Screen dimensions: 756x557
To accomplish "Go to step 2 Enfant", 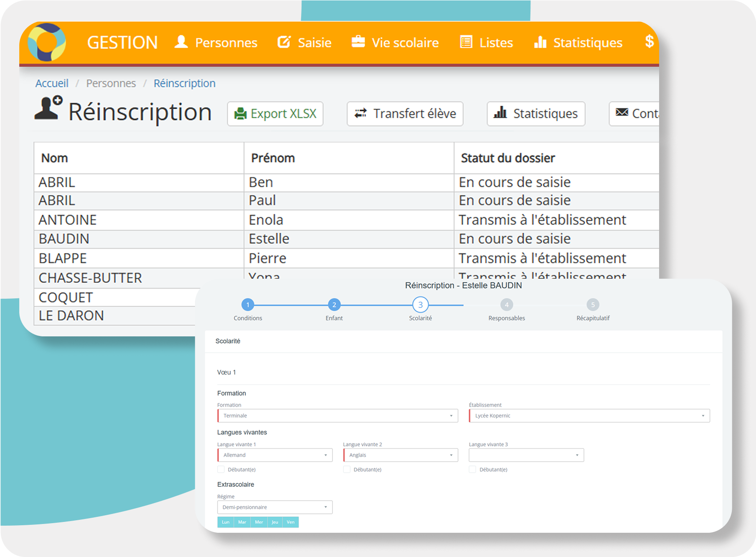I will pyautogui.click(x=334, y=305).
